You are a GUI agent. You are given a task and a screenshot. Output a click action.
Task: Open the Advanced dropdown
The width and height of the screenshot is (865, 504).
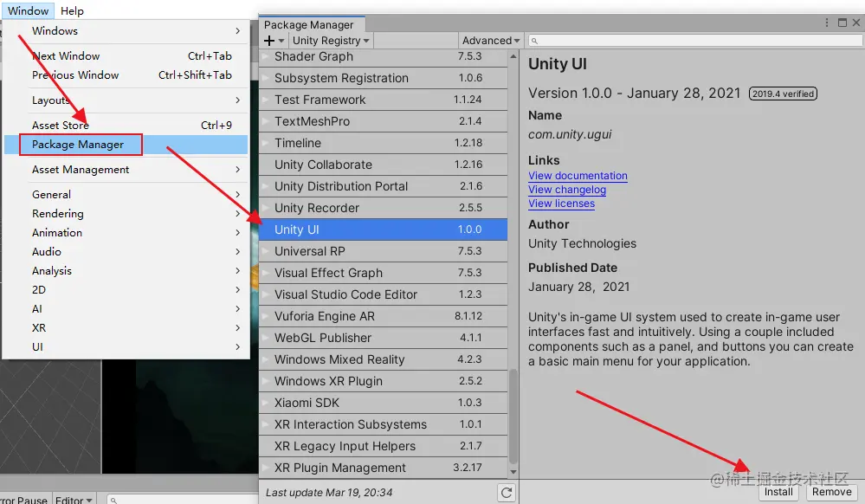pyautogui.click(x=490, y=41)
